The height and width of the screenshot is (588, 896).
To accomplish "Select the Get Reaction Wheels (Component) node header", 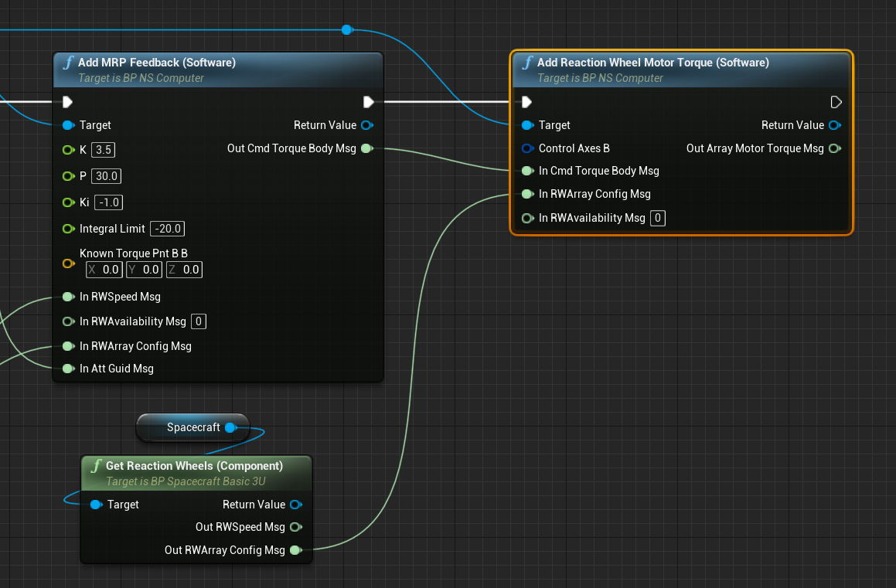I will pyautogui.click(x=194, y=466).
